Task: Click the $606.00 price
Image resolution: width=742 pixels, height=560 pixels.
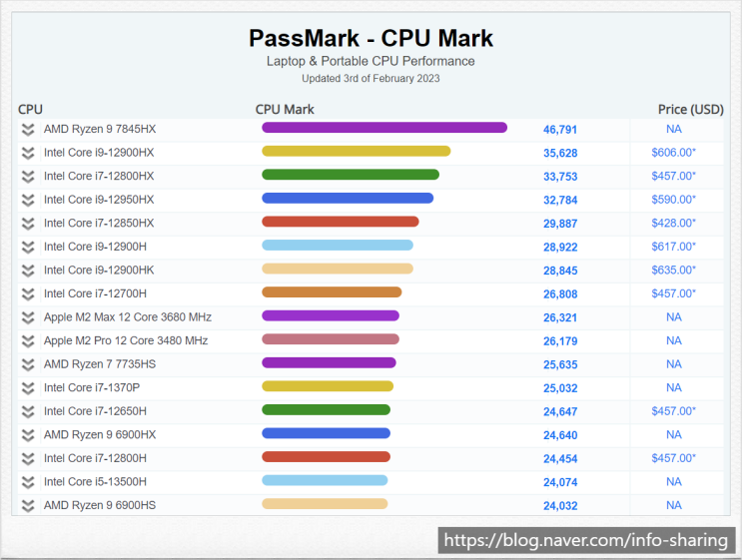Action: [673, 153]
